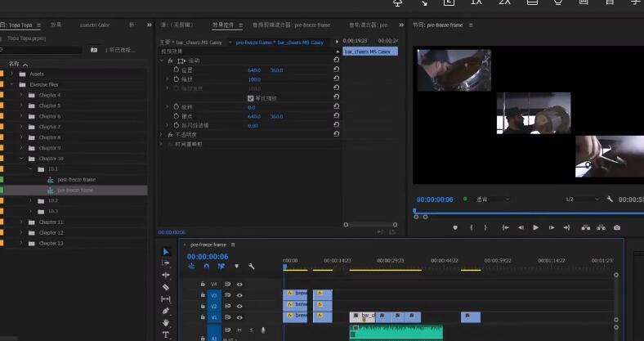Select the Type tool

pyautogui.click(x=166, y=334)
